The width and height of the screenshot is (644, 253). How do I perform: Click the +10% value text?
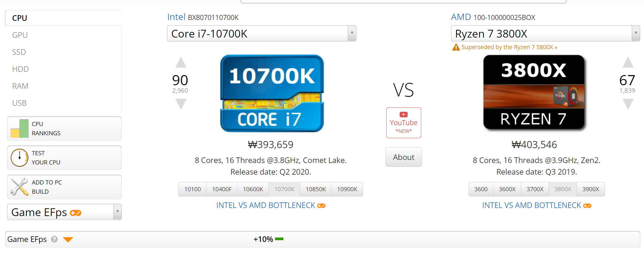point(263,239)
